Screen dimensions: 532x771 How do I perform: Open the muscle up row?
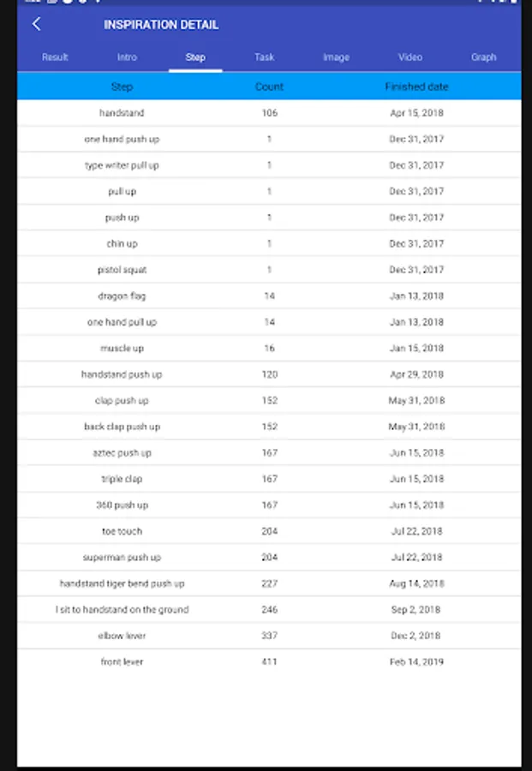[122, 349]
